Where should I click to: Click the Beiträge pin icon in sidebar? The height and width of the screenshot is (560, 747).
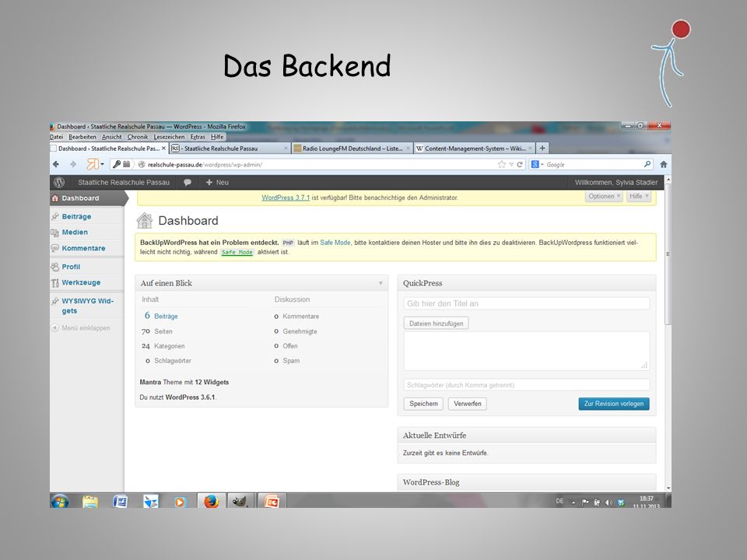pyautogui.click(x=54, y=216)
